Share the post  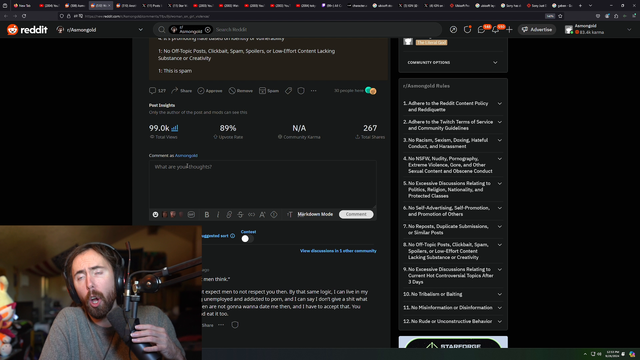182,91
